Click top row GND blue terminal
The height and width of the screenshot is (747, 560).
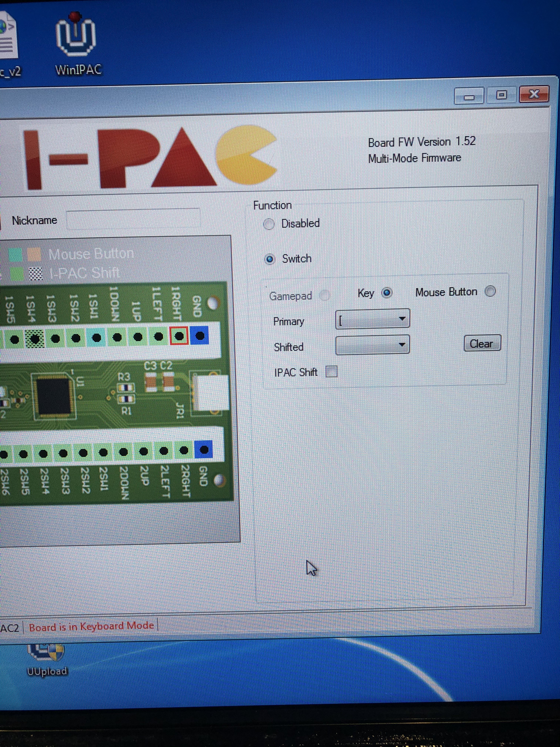[x=200, y=335]
